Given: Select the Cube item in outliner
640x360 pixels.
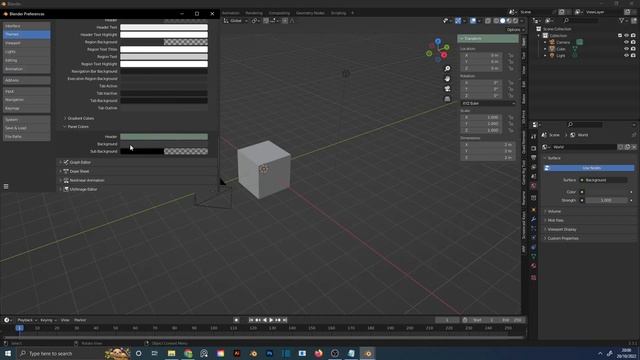Looking at the screenshot, I should click(561, 49).
